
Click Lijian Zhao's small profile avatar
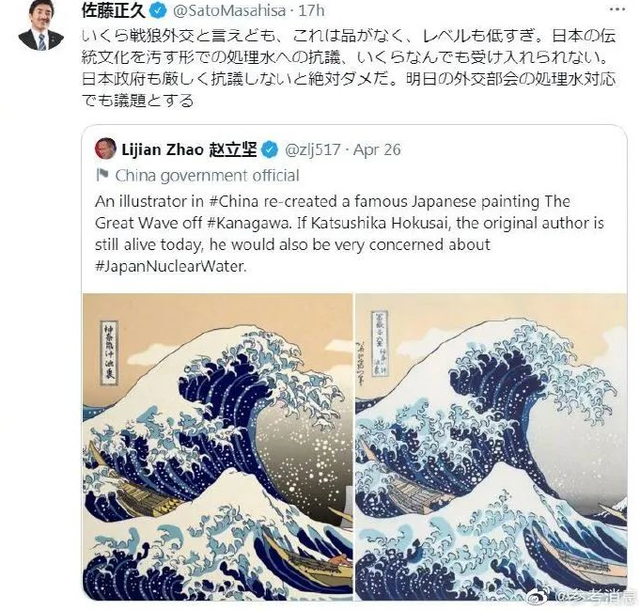105,149
